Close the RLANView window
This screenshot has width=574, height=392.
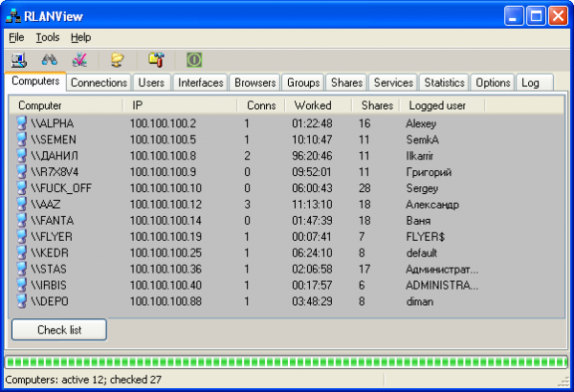[559, 16]
